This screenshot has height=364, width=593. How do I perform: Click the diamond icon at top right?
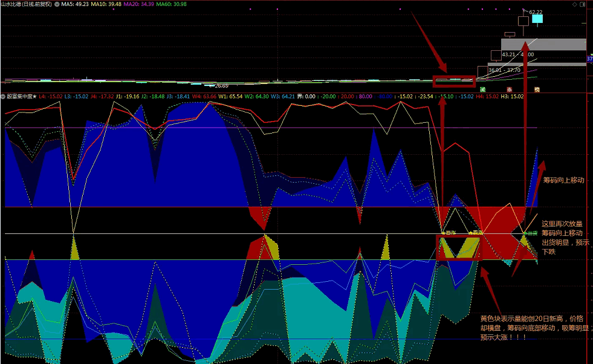[574, 4]
